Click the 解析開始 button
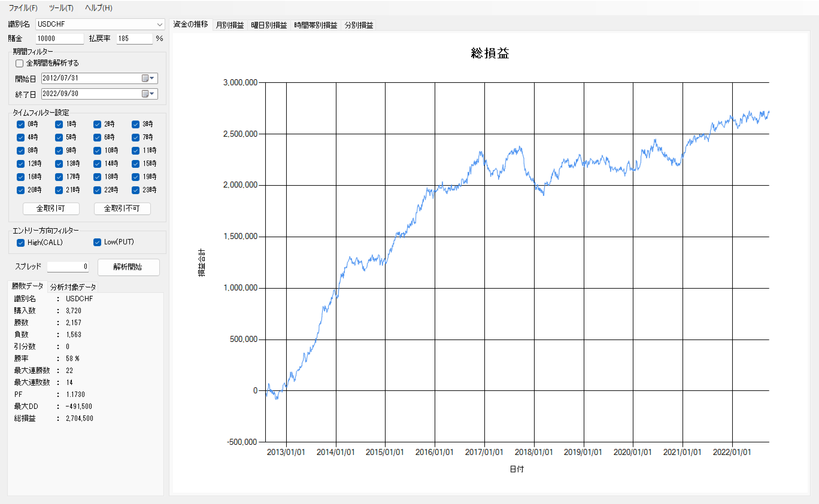This screenshot has width=819, height=504. [x=128, y=267]
